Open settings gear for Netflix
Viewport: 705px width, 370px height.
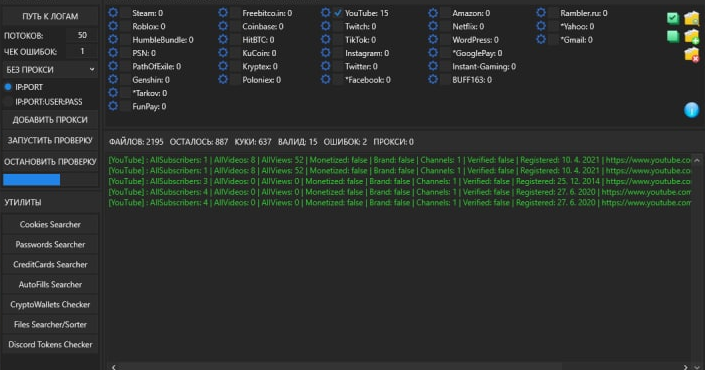(433, 26)
